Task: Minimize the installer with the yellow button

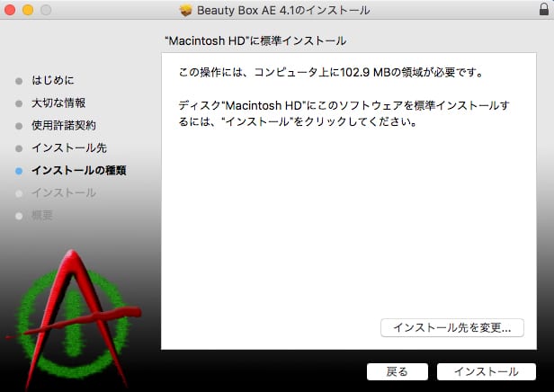Action: point(28,10)
